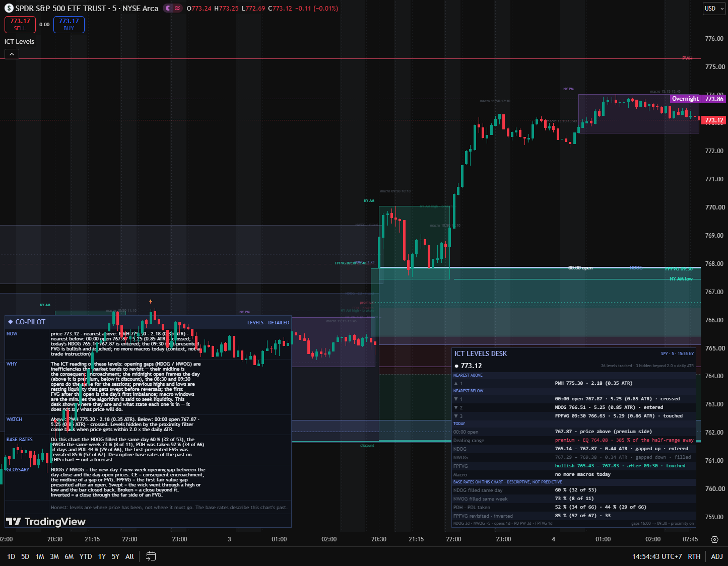This screenshot has height=566, width=728.
Task: Select the ICT Levels indicator legend
Action: pyautogui.click(x=20, y=41)
